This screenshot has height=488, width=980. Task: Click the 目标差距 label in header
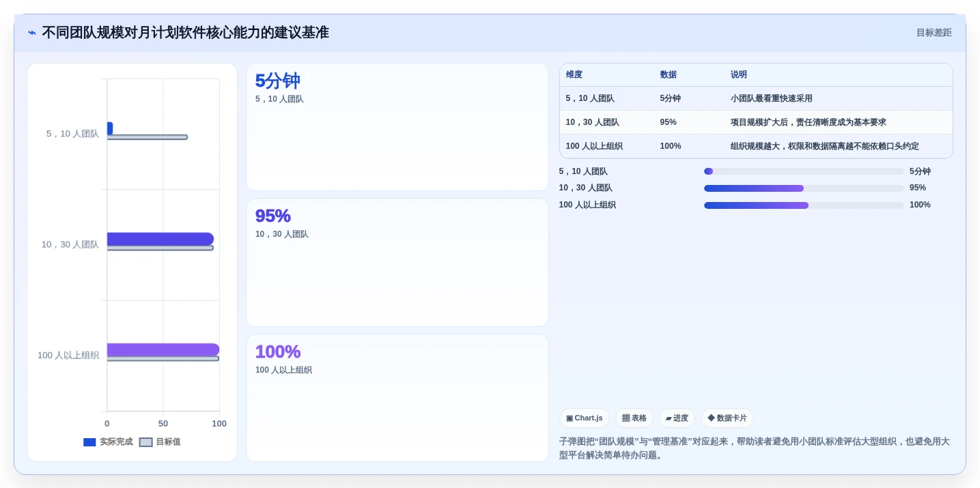pos(934,33)
